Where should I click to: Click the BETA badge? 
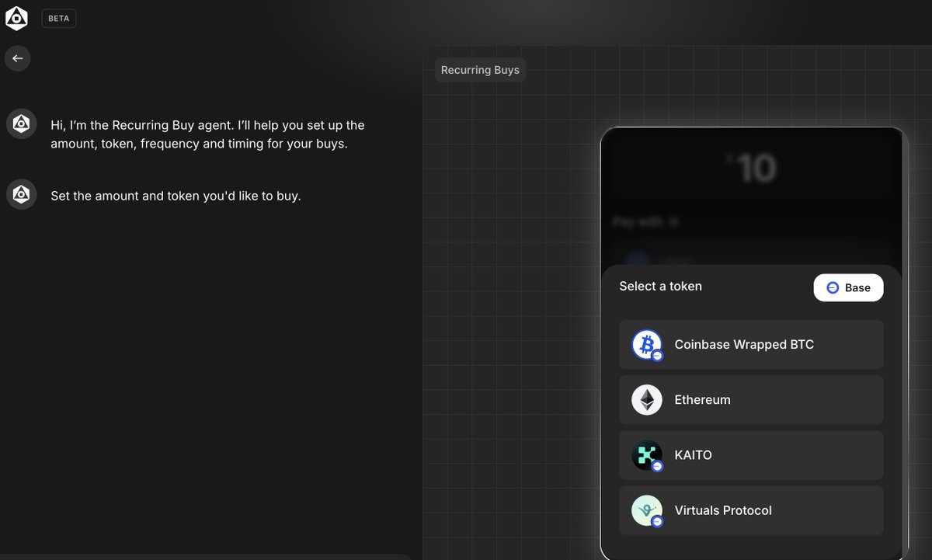58,19
